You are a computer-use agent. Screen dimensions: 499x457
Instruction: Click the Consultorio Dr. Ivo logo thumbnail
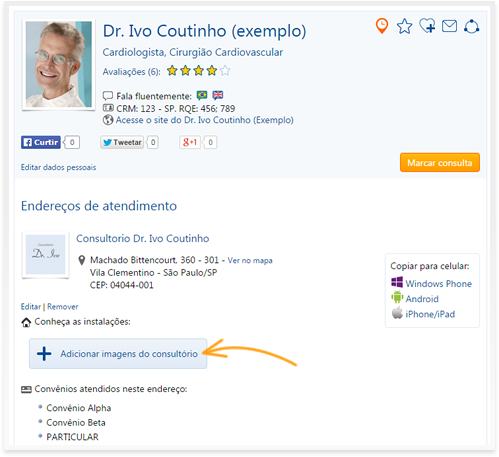pos(45,255)
